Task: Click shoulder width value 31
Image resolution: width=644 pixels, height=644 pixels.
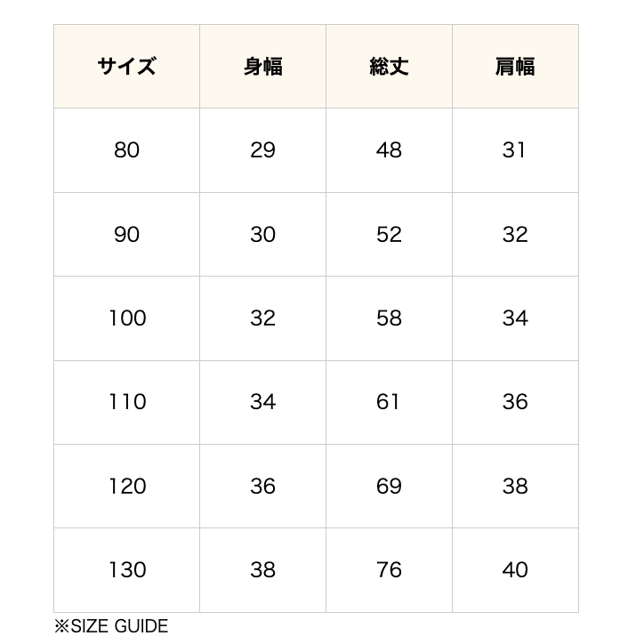Action: click(x=515, y=150)
